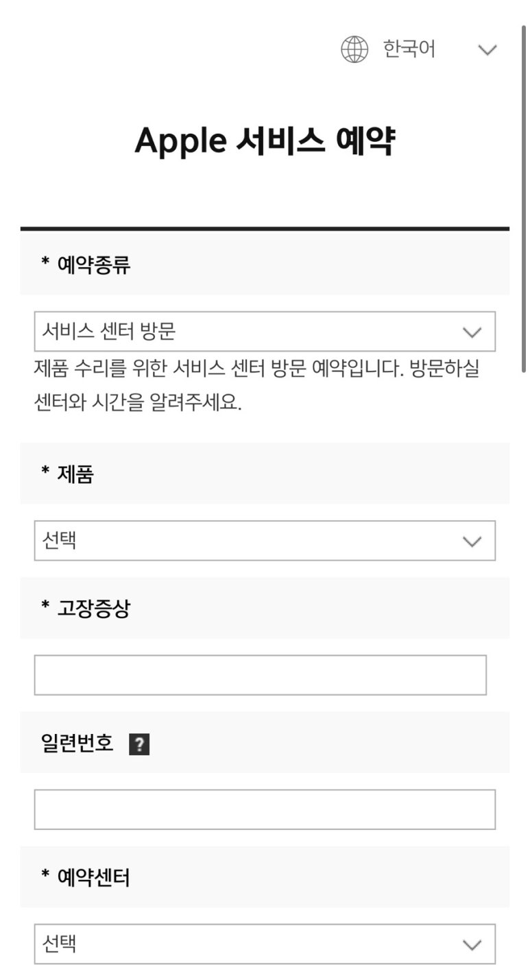Click the 일련번호 label text

pos(77,743)
